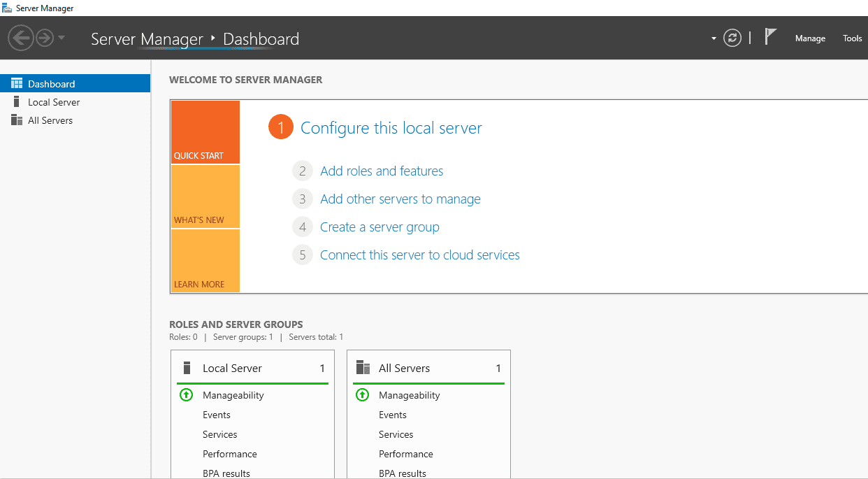This screenshot has width=868, height=479.
Task: Open the QUICK START tile
Action: point(205,133)
